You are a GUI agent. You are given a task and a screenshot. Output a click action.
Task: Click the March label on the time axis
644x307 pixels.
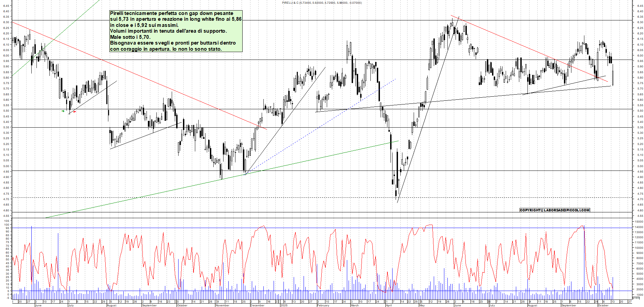click(355, 305)
